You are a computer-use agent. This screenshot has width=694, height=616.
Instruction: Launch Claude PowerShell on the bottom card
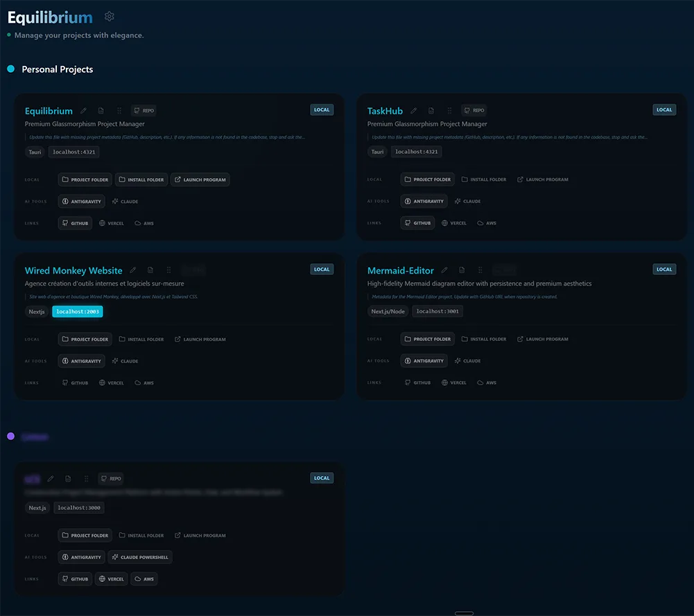tap(141, 557)
